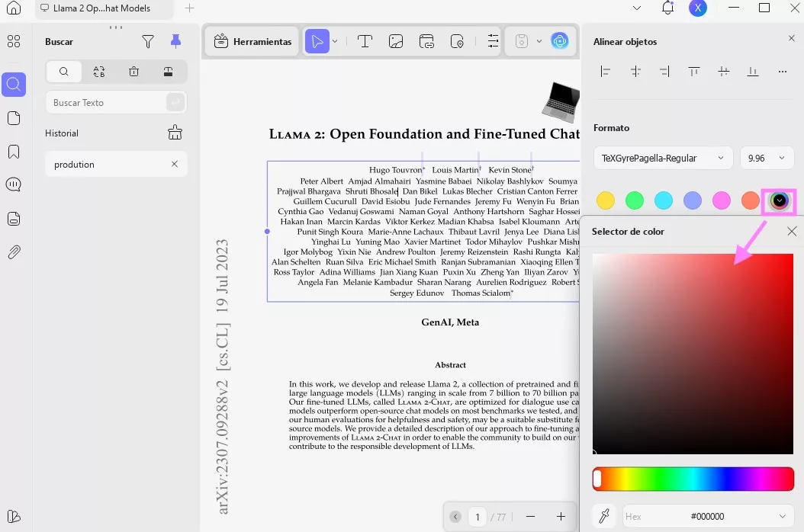Open the notifications bell
The height and width of the screenshot is (532, 804).
(x=667, y=8)
